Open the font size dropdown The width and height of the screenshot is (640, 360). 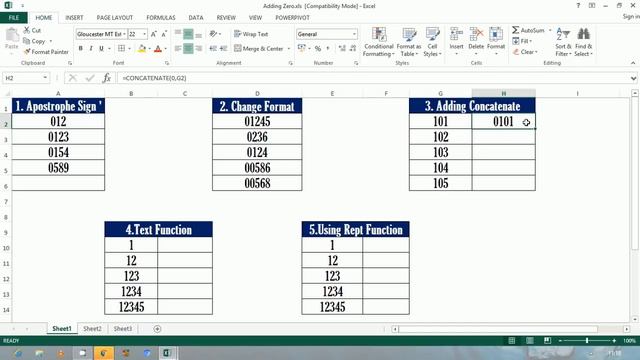[144, 34]
